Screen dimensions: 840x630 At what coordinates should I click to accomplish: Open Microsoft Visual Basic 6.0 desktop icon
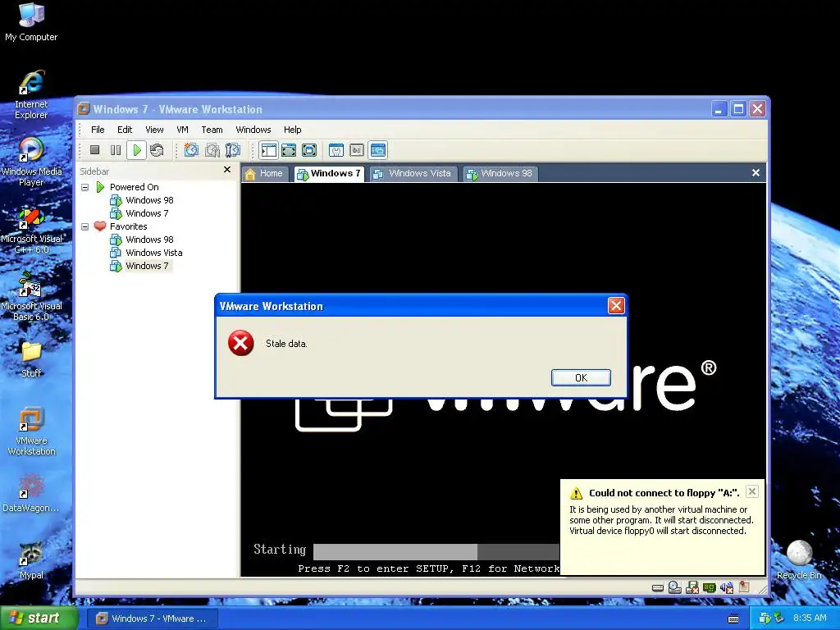coord(31,297)
